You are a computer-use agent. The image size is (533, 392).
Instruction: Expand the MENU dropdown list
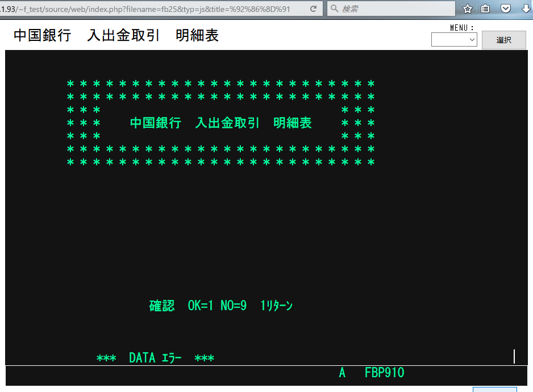tap(454, 40)
